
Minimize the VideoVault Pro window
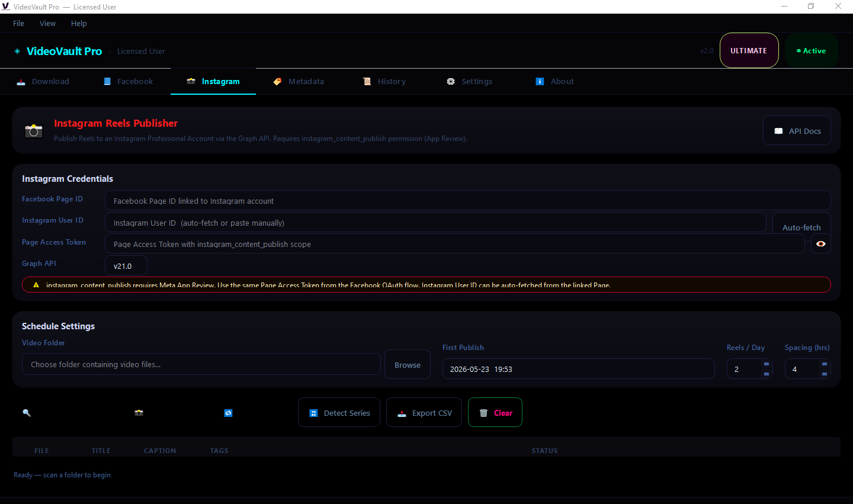(784, 7)
